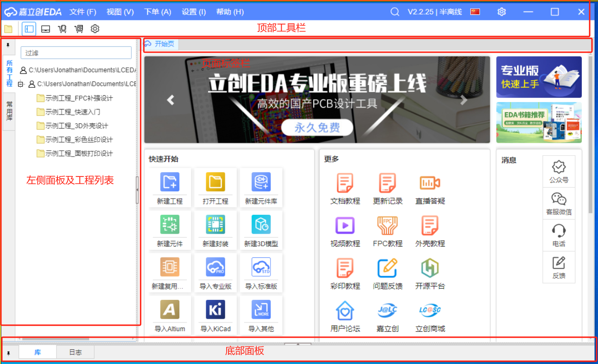Open the 专业版 快速上手 banner
598x364 pixels.
coord(539,77)
